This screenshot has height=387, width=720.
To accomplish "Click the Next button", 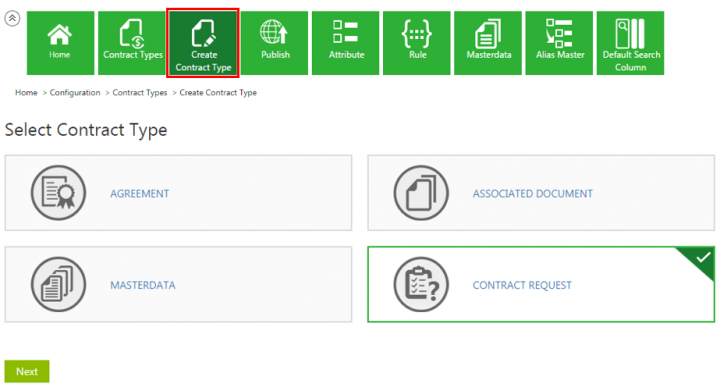I will coord(27,371).
